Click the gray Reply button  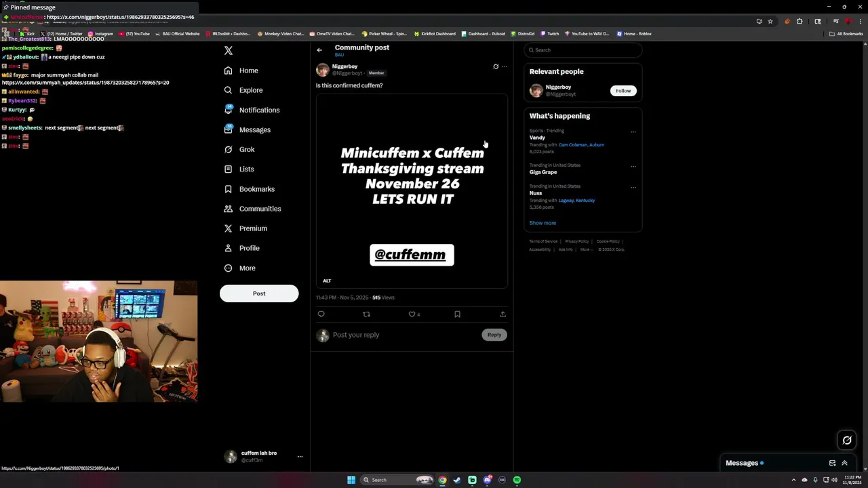494,335
